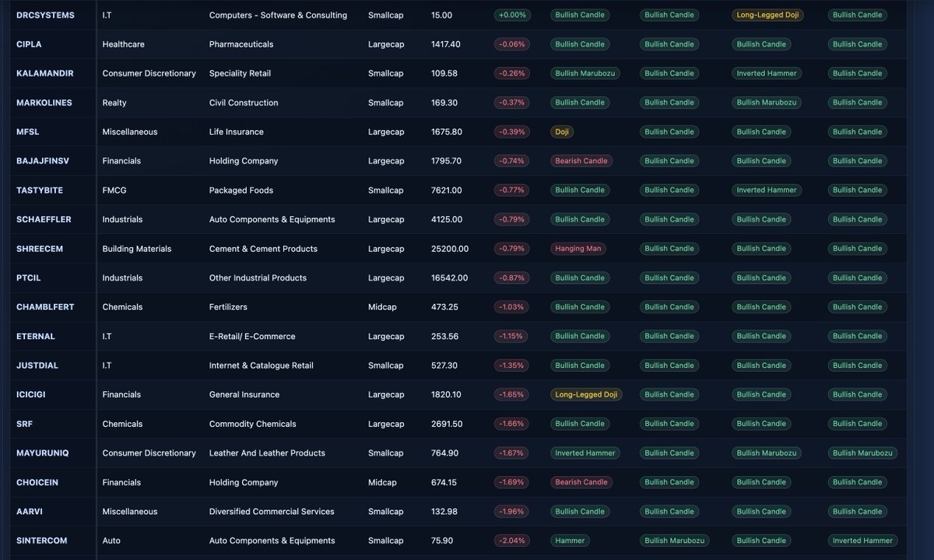Select CHAMBLFERT ticker in the table
934x560 pixels.
(45, 307)
